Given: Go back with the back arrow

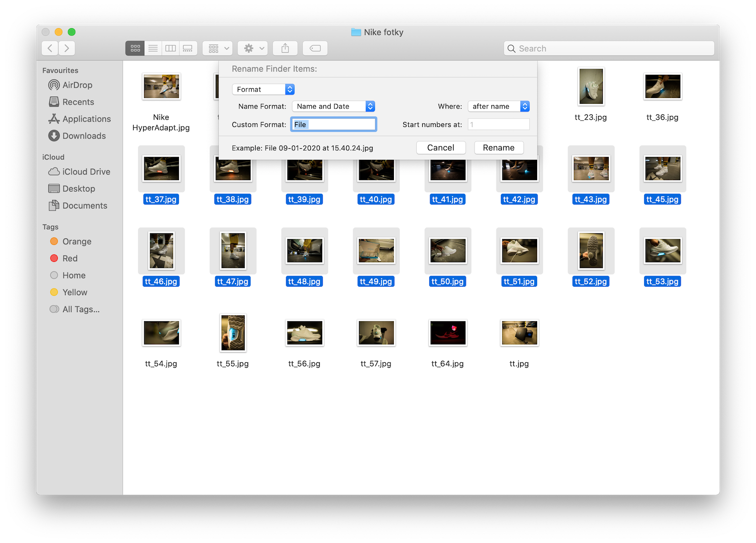Looking at the screenshot, I should (50, 48).
